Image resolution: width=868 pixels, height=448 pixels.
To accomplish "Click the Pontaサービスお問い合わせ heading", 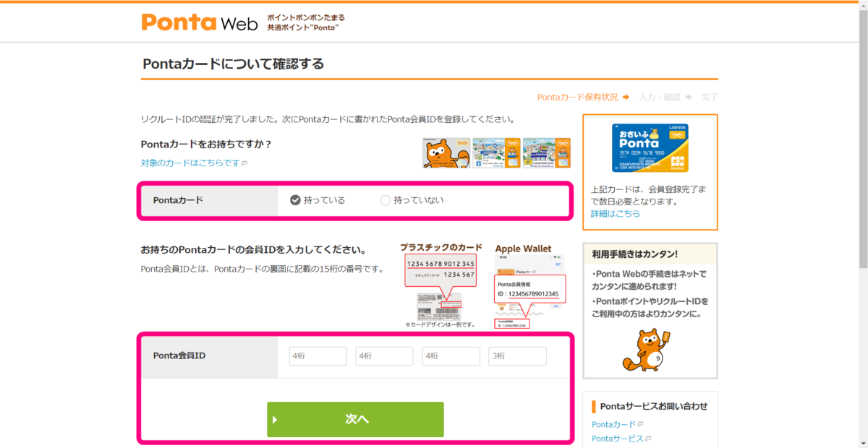I will 654,406.
